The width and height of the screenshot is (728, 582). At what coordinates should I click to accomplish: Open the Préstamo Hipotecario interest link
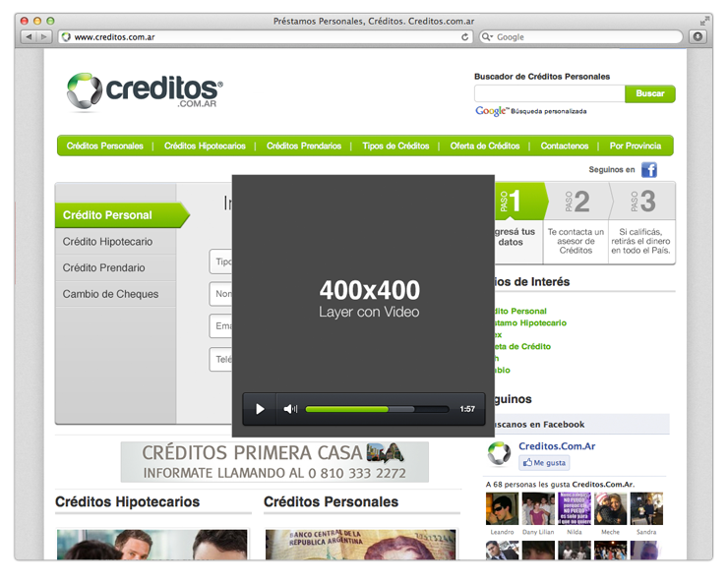530,322
